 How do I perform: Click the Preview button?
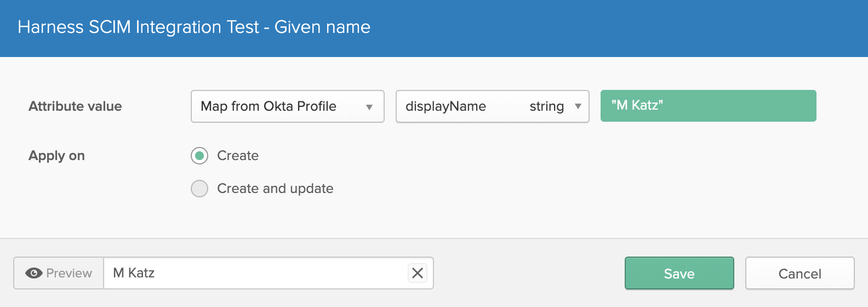(59, 273)
